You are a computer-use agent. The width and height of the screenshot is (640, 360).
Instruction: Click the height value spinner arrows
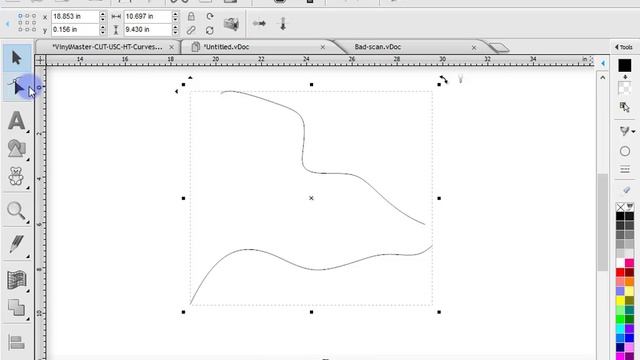pyautogui.click(x=176, y=29)
